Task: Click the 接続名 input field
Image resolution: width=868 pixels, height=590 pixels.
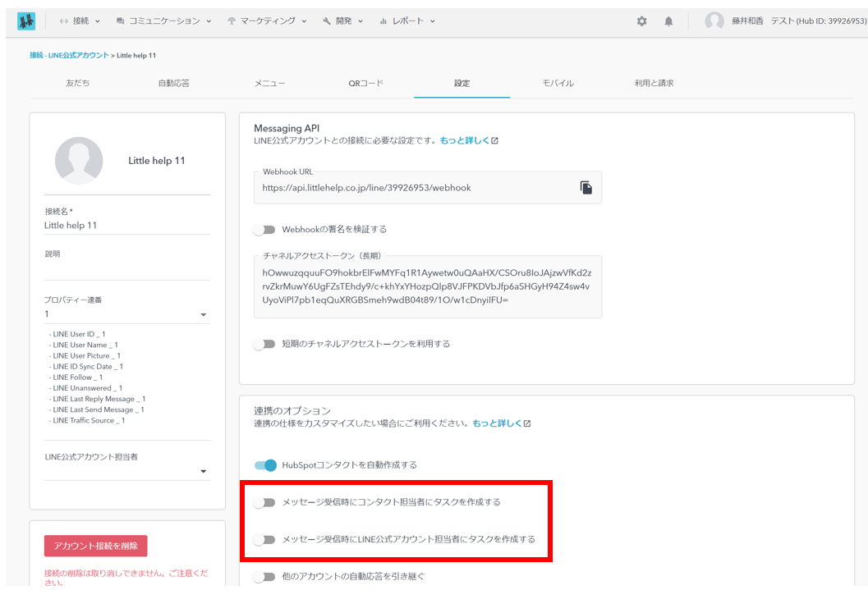Action: [126, 226]
